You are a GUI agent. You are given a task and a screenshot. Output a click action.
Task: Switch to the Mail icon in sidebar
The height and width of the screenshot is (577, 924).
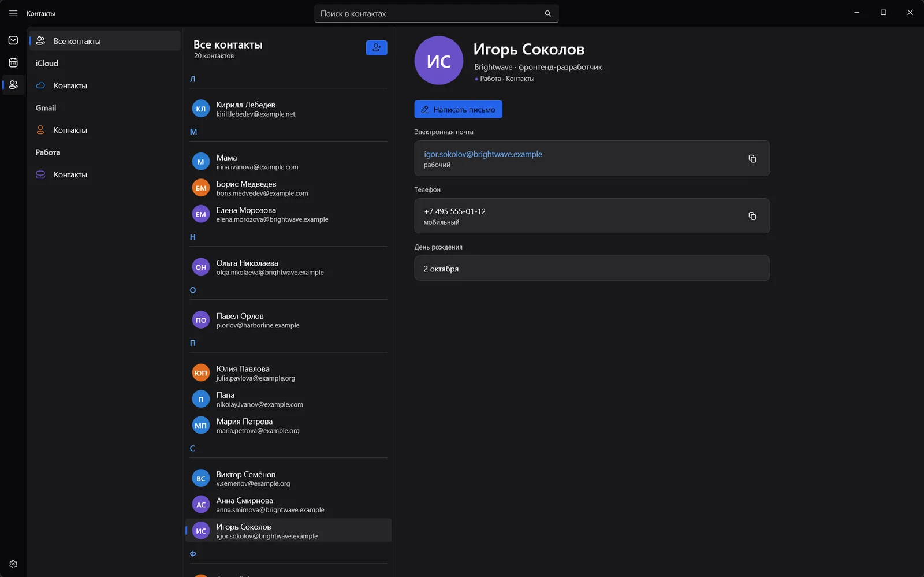click(13, 40)
